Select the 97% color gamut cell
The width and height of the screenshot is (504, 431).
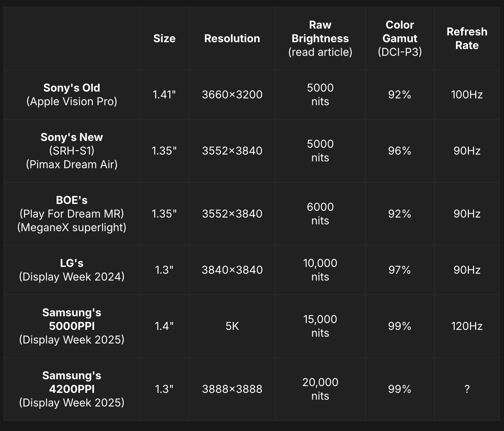400,270
